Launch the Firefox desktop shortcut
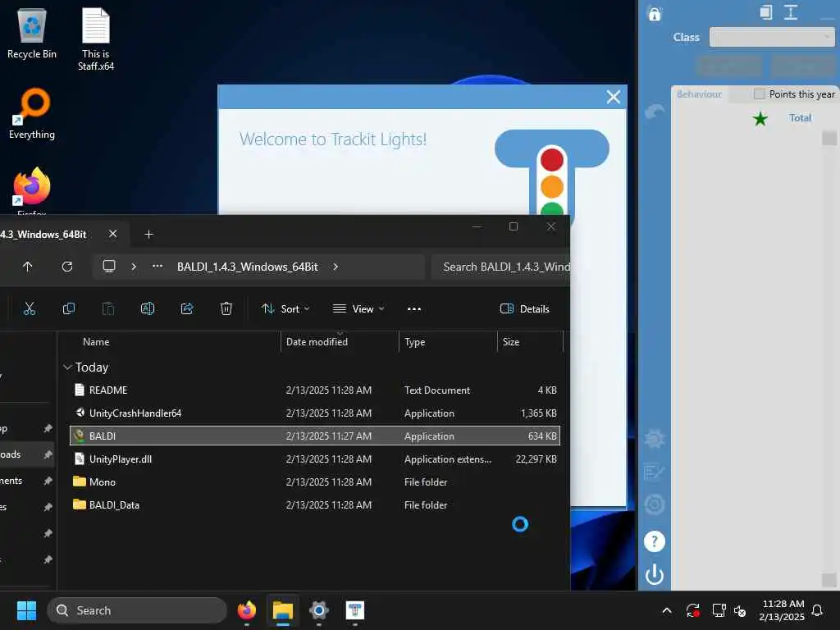Viewport: 840px width, 630px height. (32, 190)
